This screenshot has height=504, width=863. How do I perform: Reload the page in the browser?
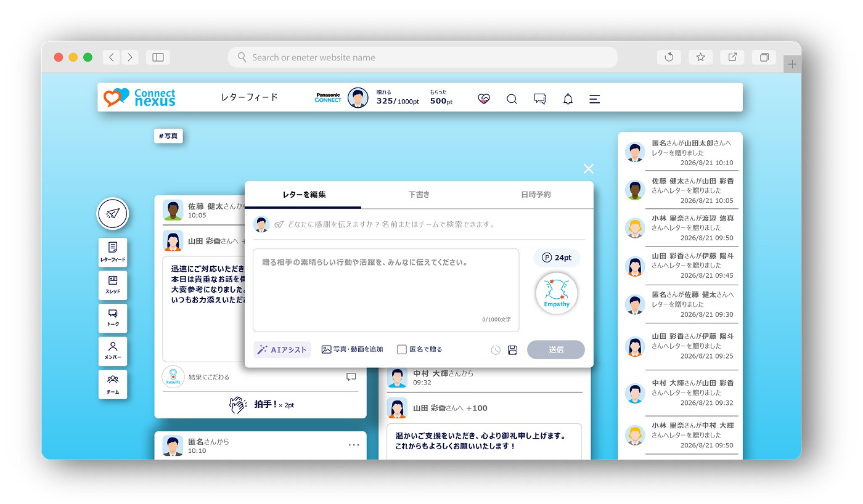[x=669, y=57]
